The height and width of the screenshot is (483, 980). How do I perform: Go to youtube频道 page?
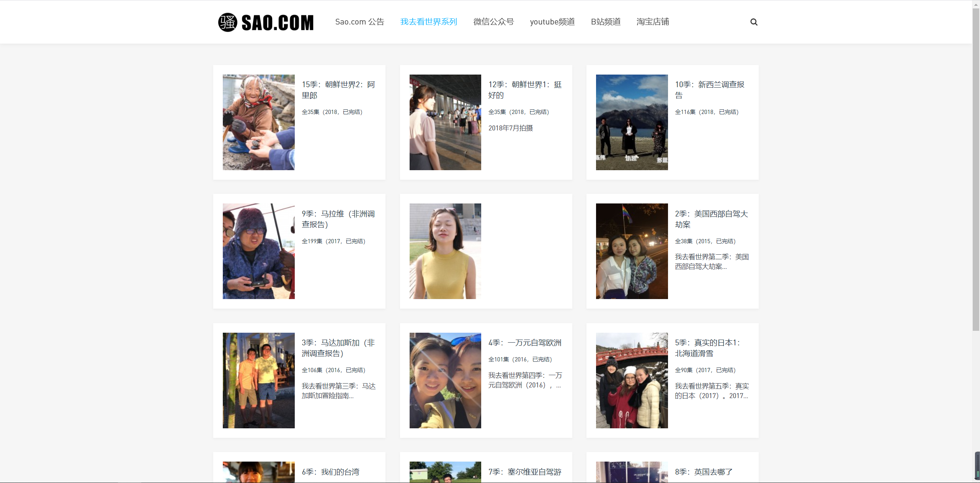(x=552, y=22)
